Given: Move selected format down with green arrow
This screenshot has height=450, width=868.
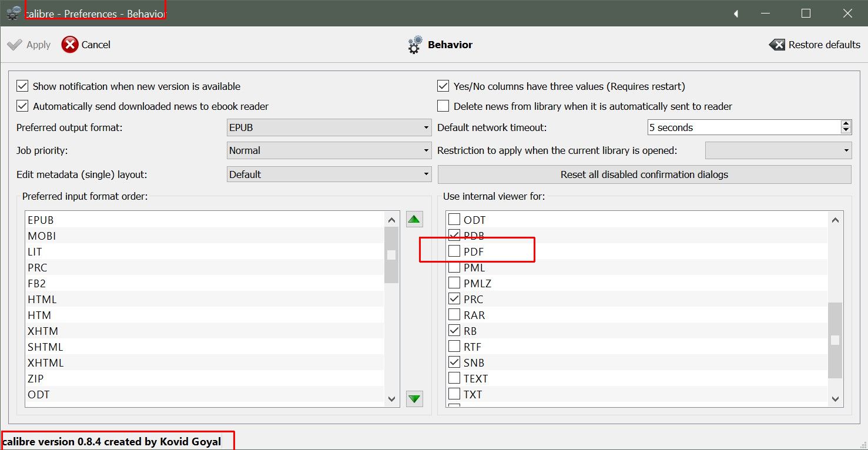Looking at the screenshot, I should 414,399.
